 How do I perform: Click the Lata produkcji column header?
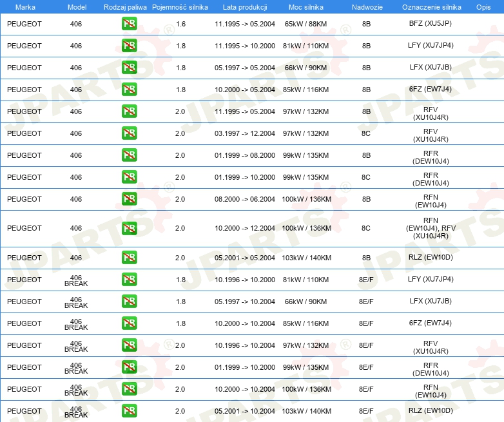point(245,7)
